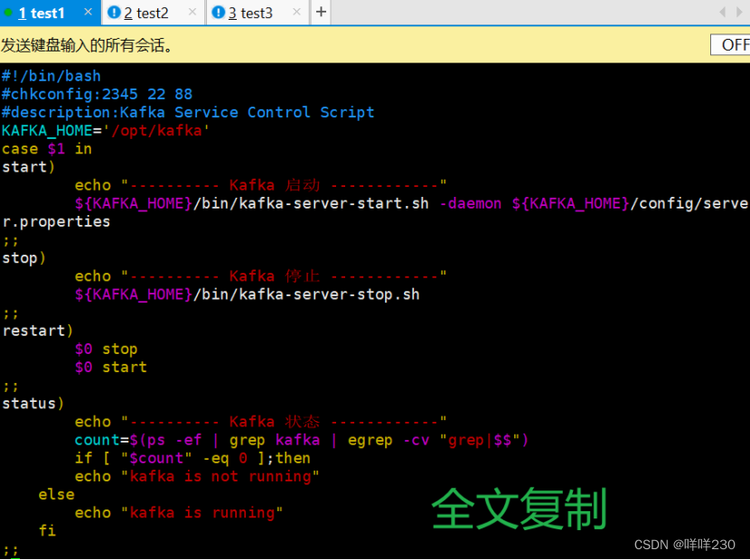The width and height of the screenshot is (750, 560).
Task: Open a new session tab with plus
Action: 321,12
